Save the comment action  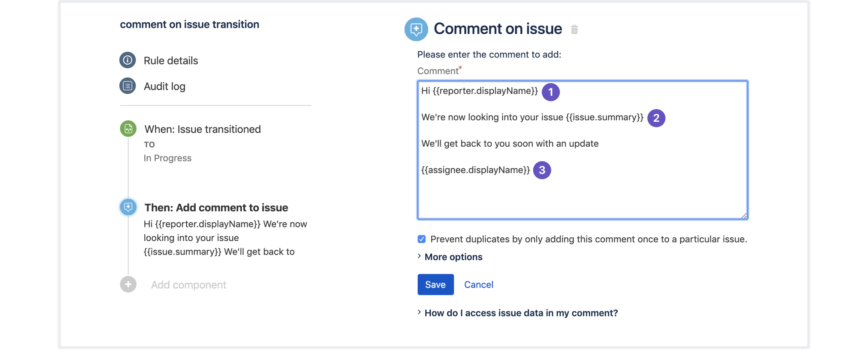(435, 285)
